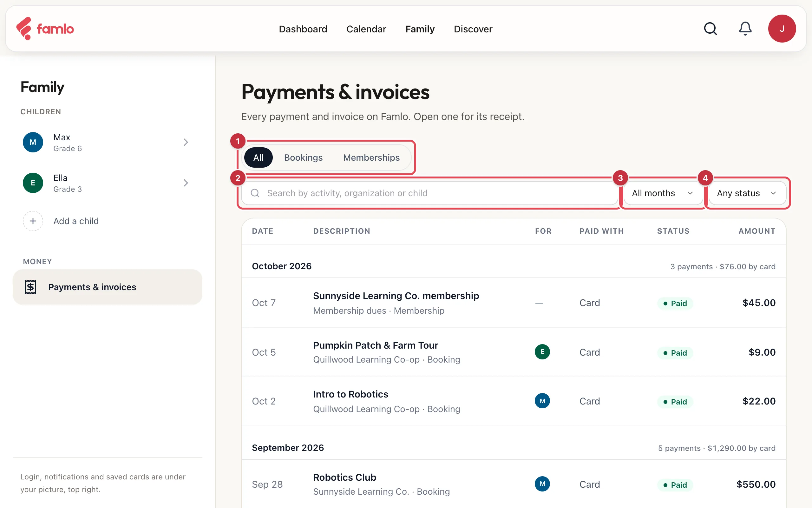Click the DATE column header
Viewport: 812px width, 508px height.
coord(263,231)
